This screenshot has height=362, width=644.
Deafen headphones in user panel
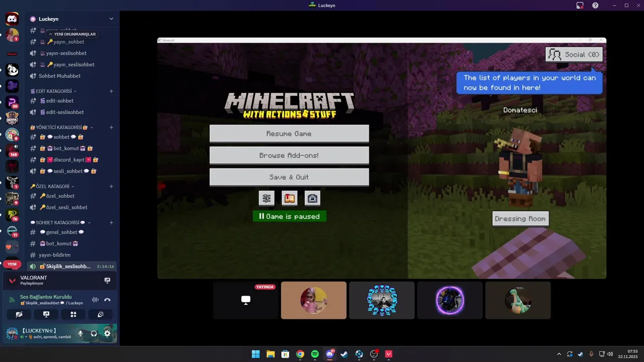click(x=94, y=333)
